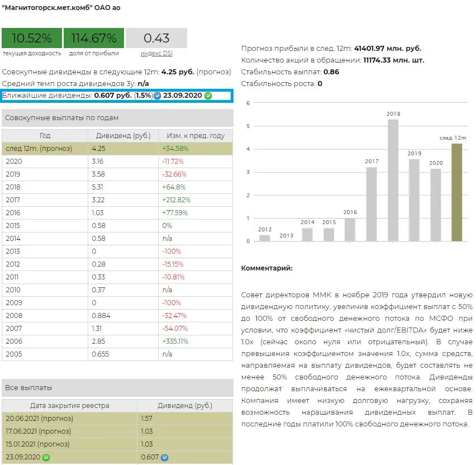Select the 2016 bar in the chart
476x465 pixels.
pyautogui.click(x=350, y=230)
